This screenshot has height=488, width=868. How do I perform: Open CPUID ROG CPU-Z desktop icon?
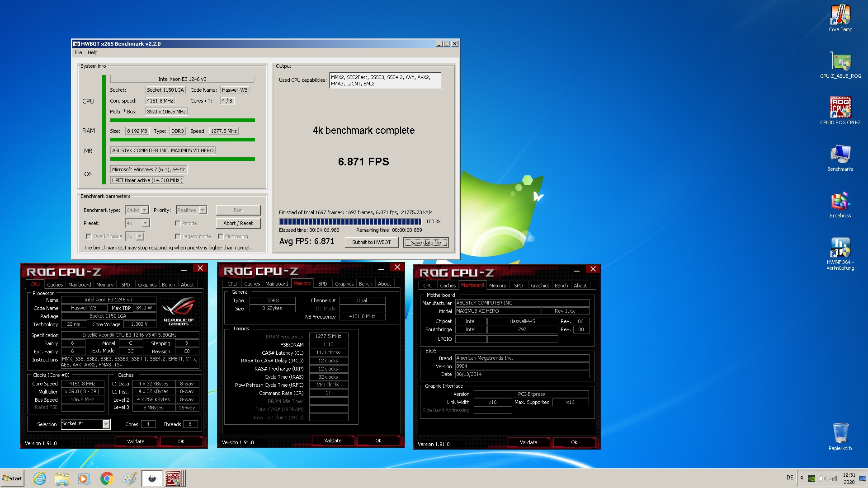(x=840, y=111)
